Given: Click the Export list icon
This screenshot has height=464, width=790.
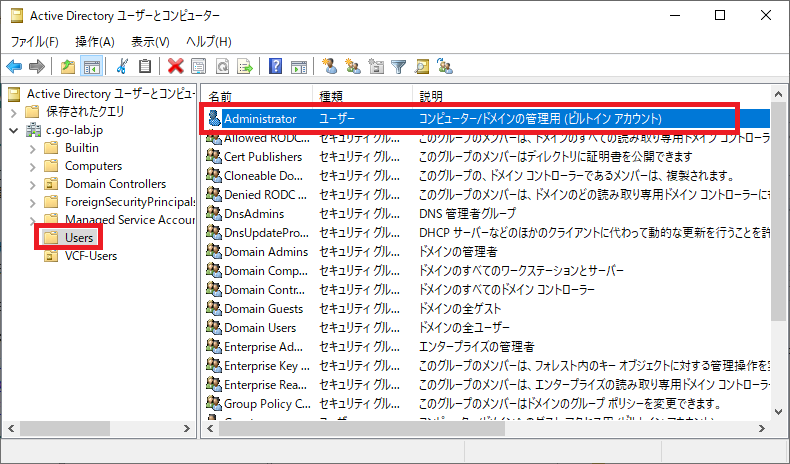Looking at the screenshot, I should (245, 66).
